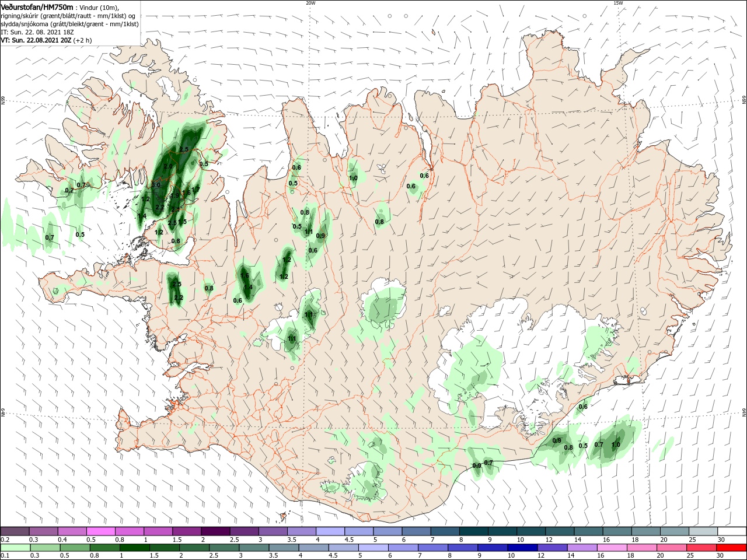Select rain legend swatch between 14 and 16

coord(584,548)
